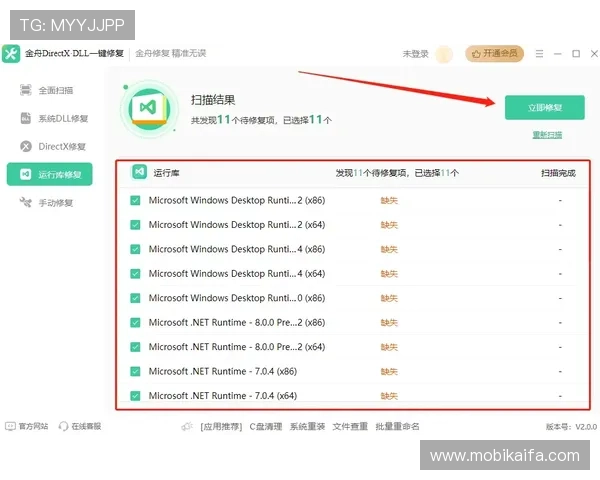
Task: Click the DirectX修复 X icon
Action: [26, 146]
